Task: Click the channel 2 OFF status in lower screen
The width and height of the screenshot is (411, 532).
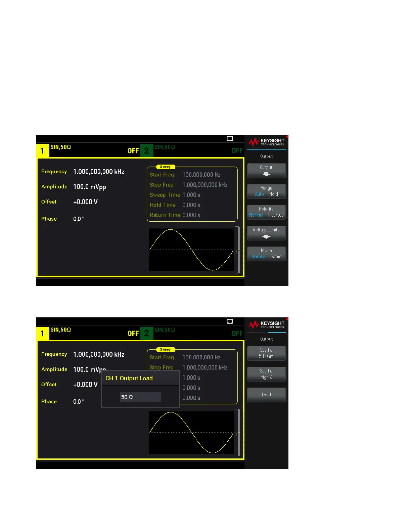Action: click(237, 334)
